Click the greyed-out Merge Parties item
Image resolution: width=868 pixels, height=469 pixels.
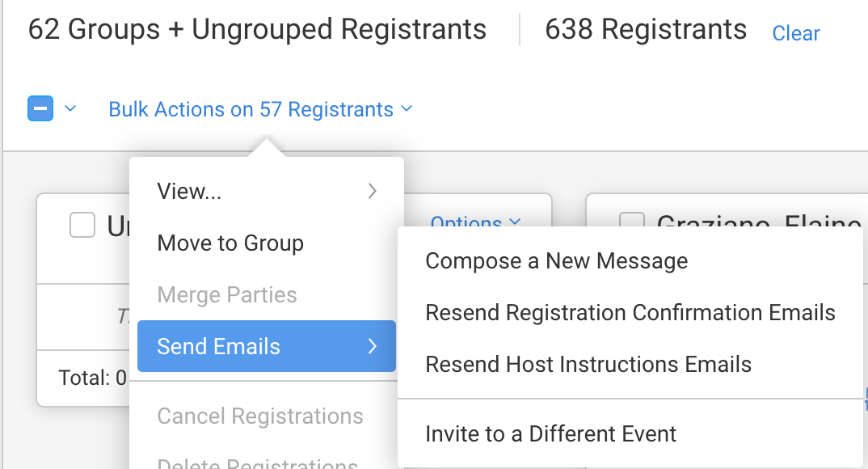click(227, 294)
